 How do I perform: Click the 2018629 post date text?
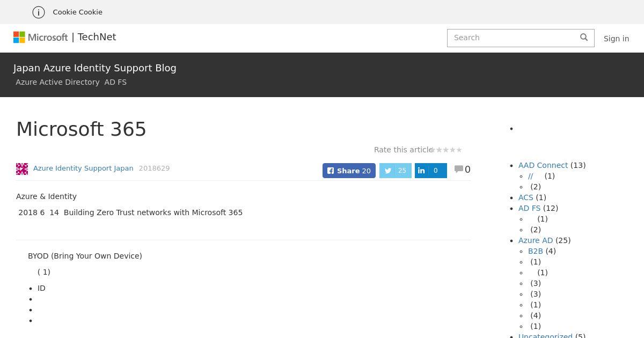click(154, 168)
